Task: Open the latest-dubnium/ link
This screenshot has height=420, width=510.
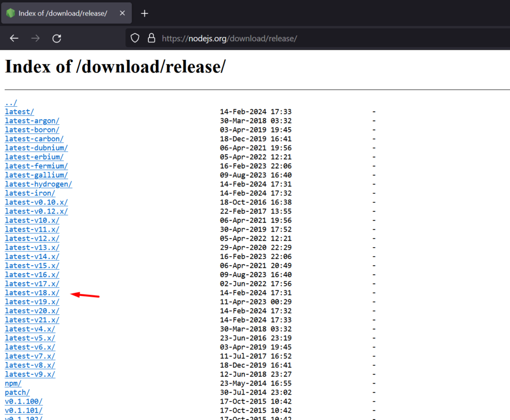Action: [36, 148]
